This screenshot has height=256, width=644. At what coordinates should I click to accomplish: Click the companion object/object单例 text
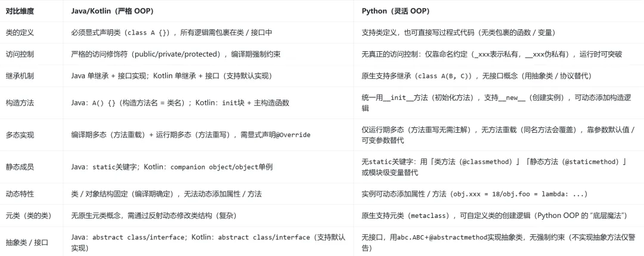click(221, 167)
